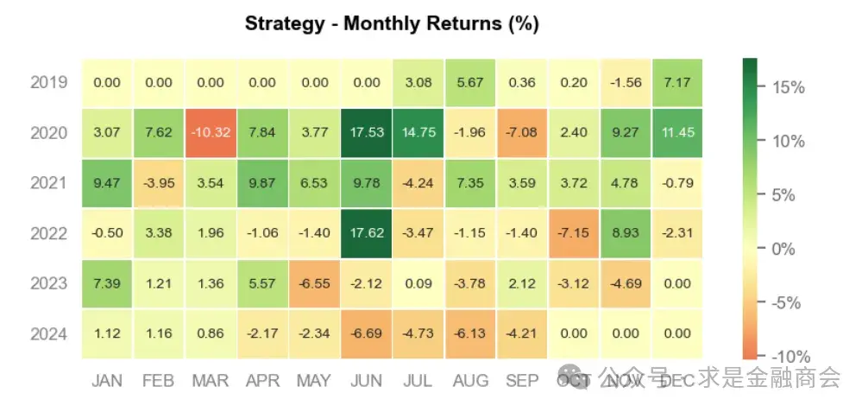
Task: Click the -7.15 cell for October 2022
Action: [575, 233]
